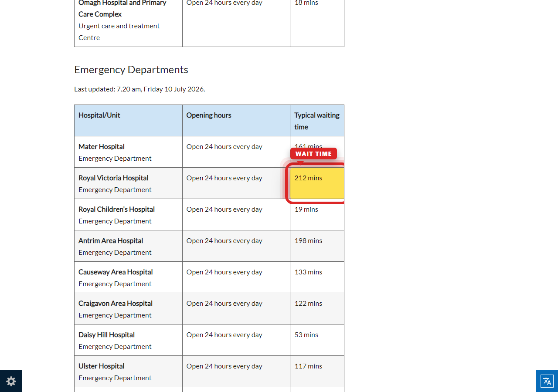Viewport: 558px width, 392px height.
Task: Click opening hours cell for Ulster Hospital
Action: (236, 372)
